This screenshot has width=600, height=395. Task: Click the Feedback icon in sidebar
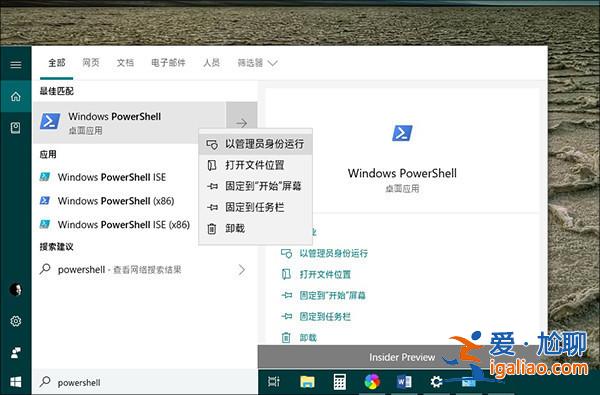[16, 352]
